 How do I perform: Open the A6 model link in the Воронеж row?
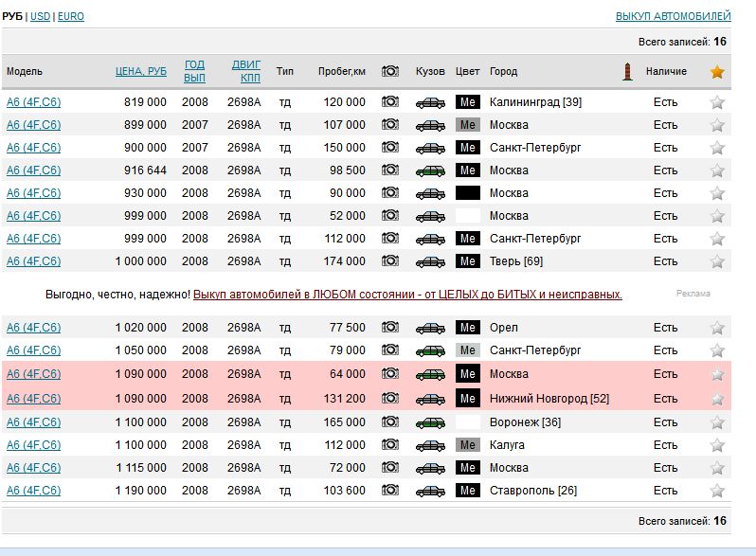pos(34,421)
